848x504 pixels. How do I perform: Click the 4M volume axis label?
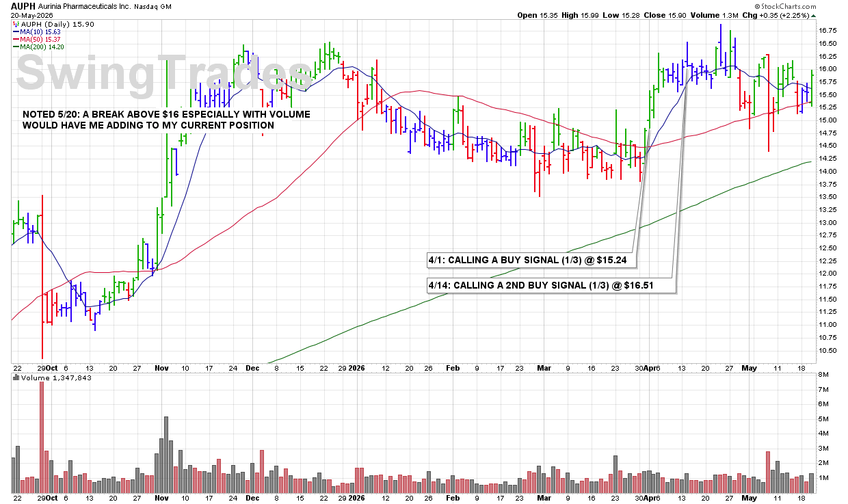tap(825, 434)
